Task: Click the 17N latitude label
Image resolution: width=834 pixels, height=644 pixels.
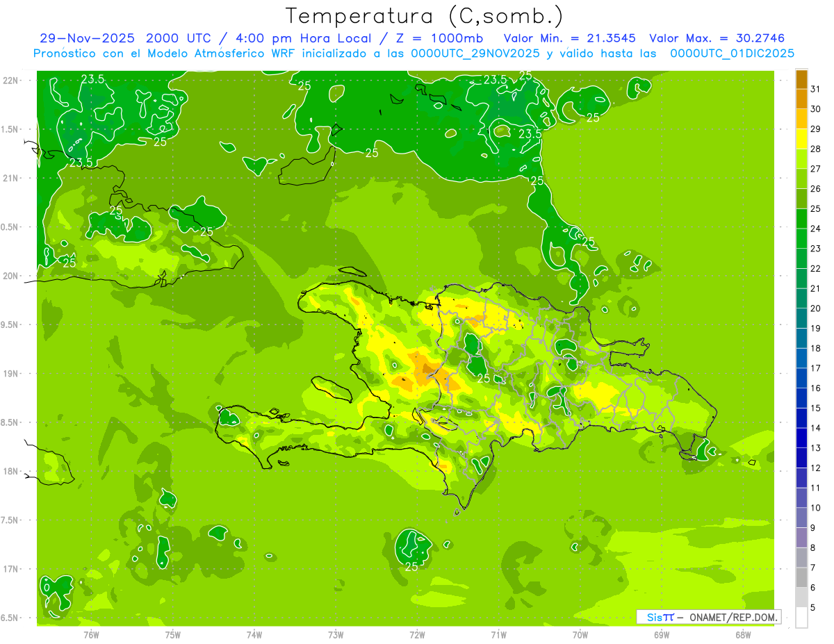Action: click(x=10, y=569)
